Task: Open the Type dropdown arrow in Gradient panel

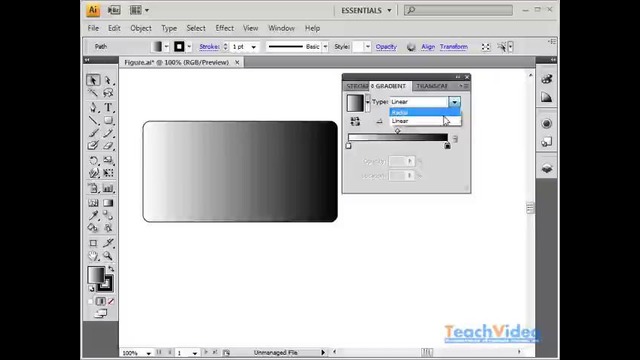Action: point(454,102)
